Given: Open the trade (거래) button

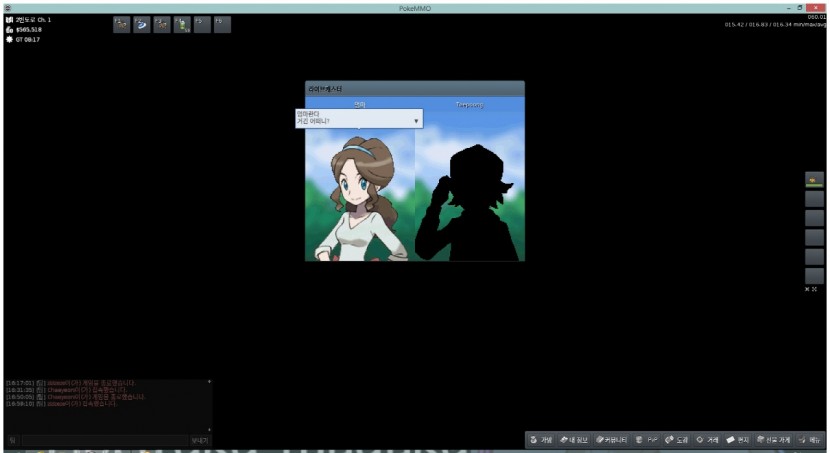Looking at the screenshot, I should click(x=707, y=440).
